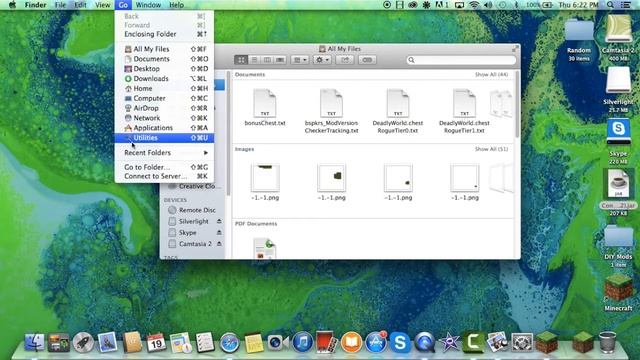
Task: Open the Wi-Fi status menu
Action: tap(474, 5)
